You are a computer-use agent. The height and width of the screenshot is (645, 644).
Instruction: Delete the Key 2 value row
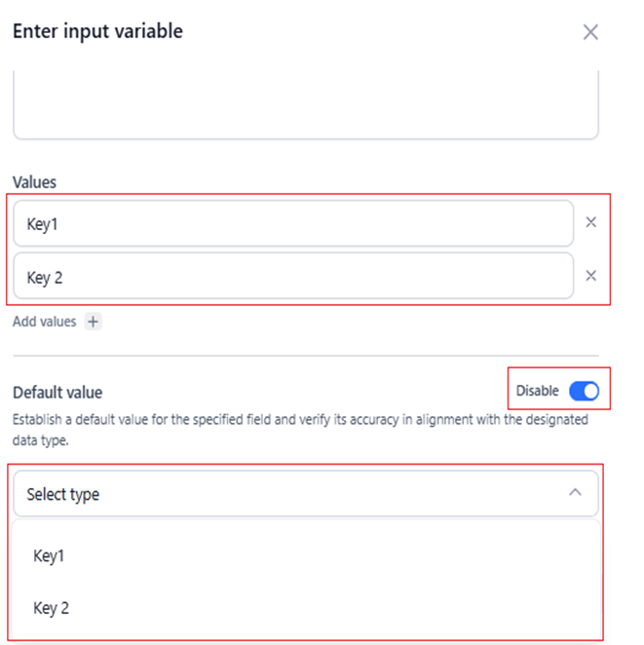coord(590,276)
